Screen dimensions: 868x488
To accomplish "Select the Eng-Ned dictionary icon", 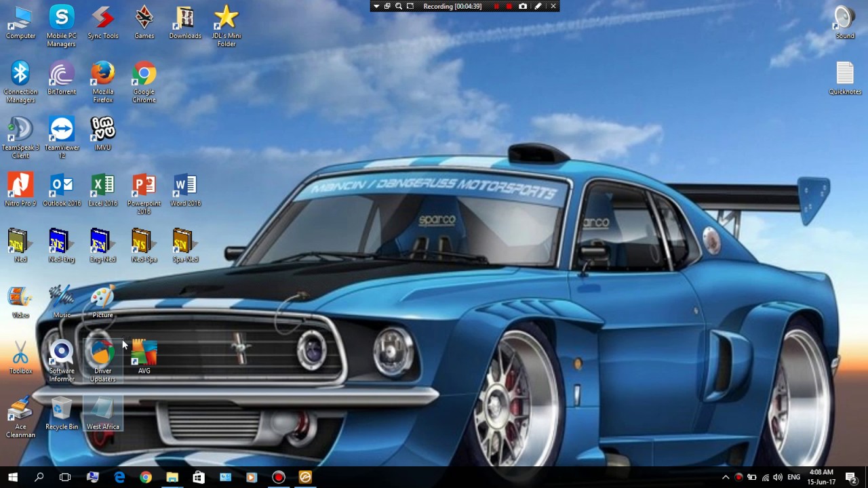I will pos(103,245).
